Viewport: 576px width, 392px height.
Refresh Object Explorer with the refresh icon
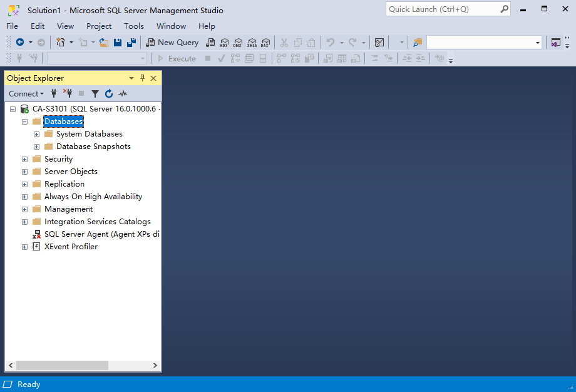coord(109,94)
